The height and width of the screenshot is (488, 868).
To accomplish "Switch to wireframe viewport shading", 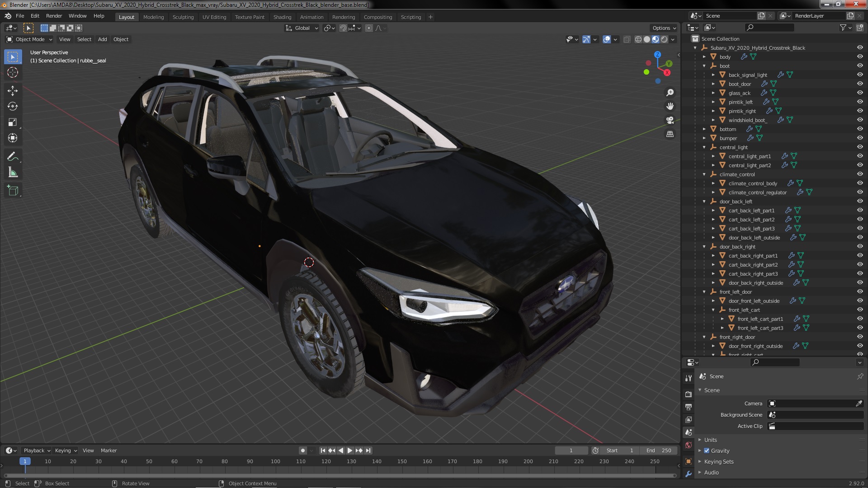I will [638, 39].
